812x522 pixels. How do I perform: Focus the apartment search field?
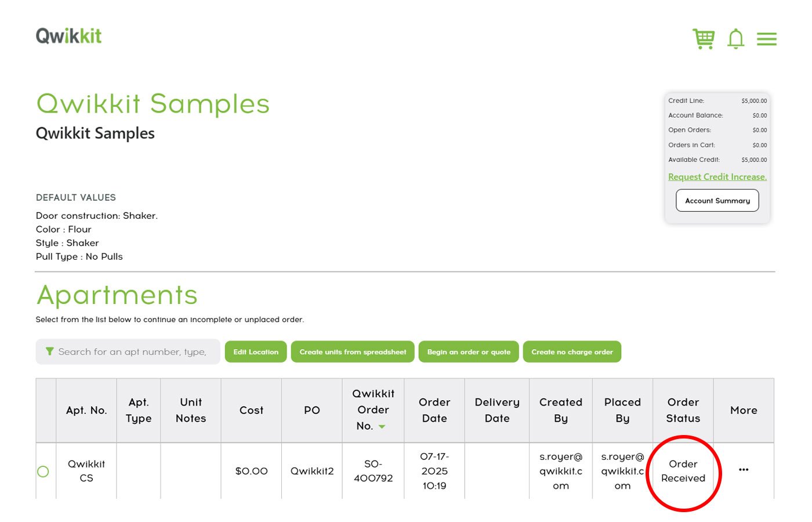point(132,352)
